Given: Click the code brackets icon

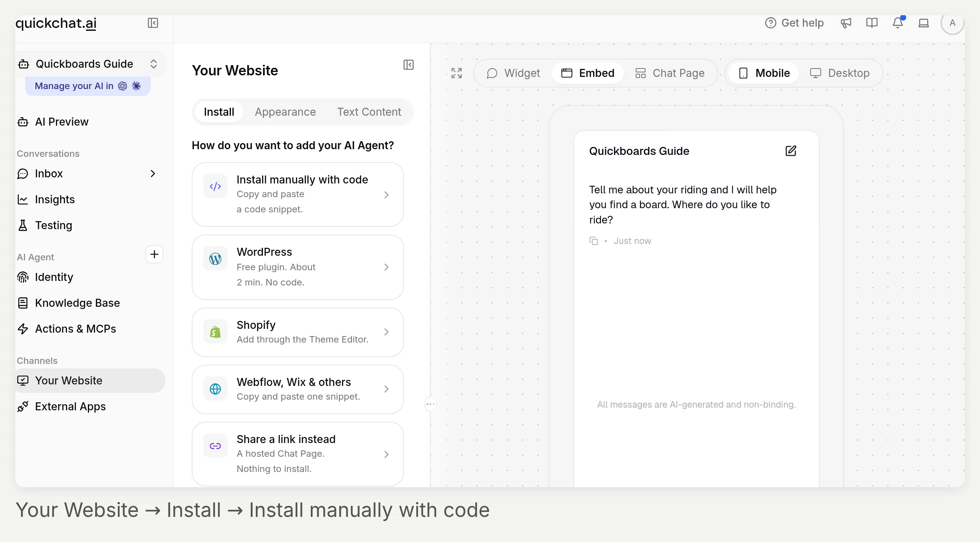Looking at the screenshot, I should 215,186.
